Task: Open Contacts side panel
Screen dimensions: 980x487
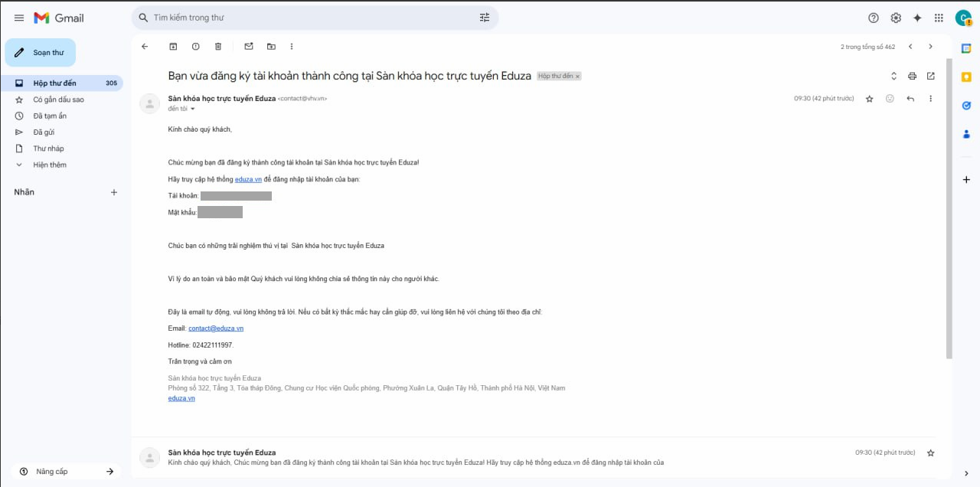Action: pyautogui.click(x=966, y=134)
